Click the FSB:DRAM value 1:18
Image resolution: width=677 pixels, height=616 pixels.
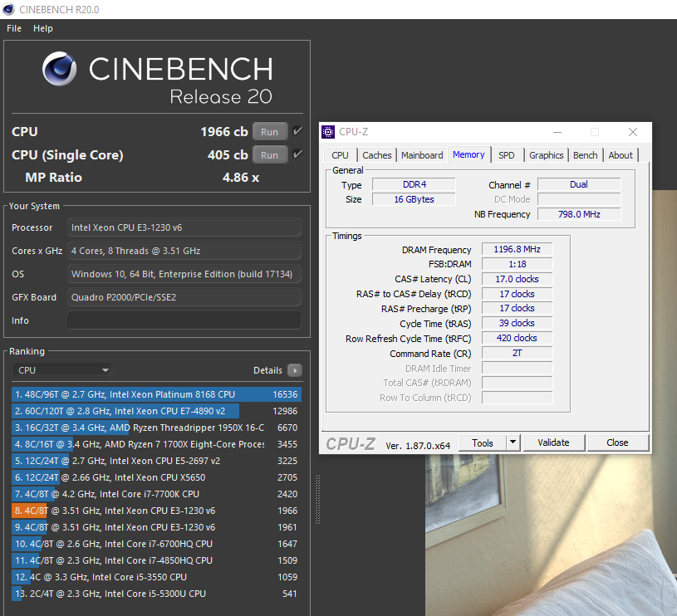point(517,264)
